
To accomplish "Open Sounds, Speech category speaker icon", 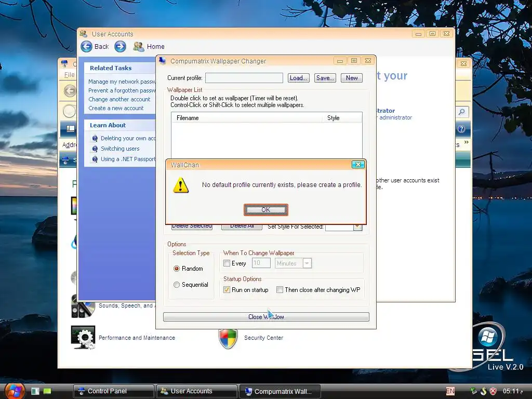I will click(x=83, y=307).
